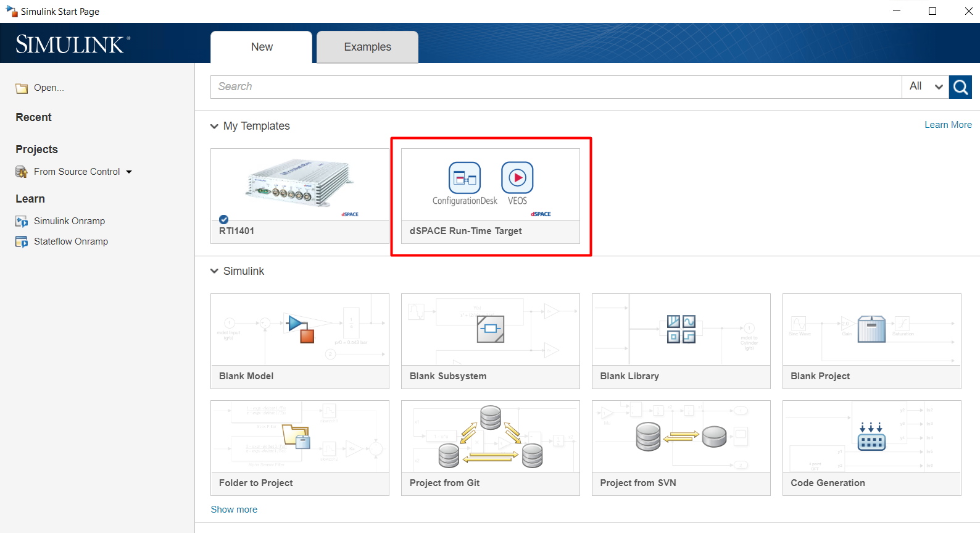
Task: Click the ConfigurationDesk icon
Action: point(464,178)
